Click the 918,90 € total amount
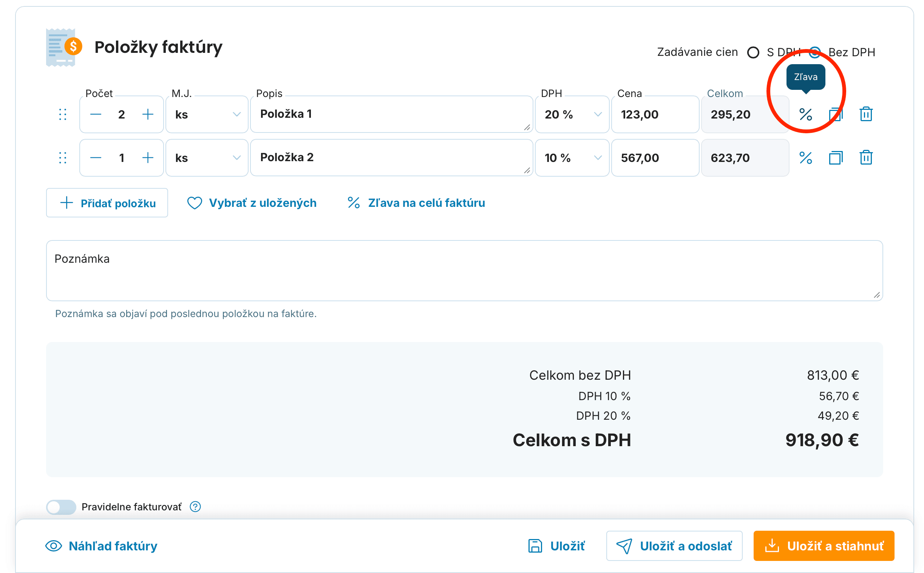This screenshot has height=573, width=924. pos(822,440)
